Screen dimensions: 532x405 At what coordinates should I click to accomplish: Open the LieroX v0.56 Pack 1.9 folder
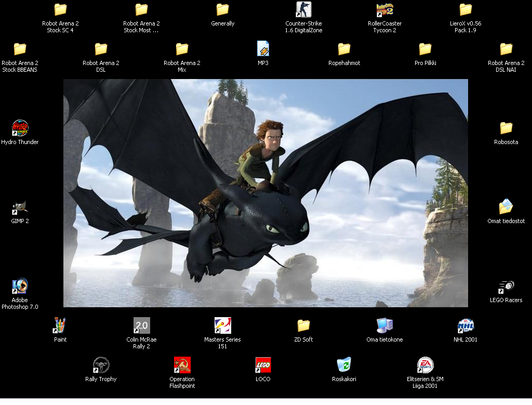pos(465,9)
